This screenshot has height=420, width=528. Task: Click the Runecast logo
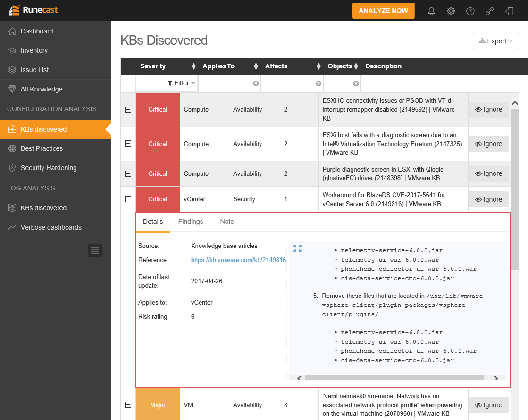[x=34, y=10]
